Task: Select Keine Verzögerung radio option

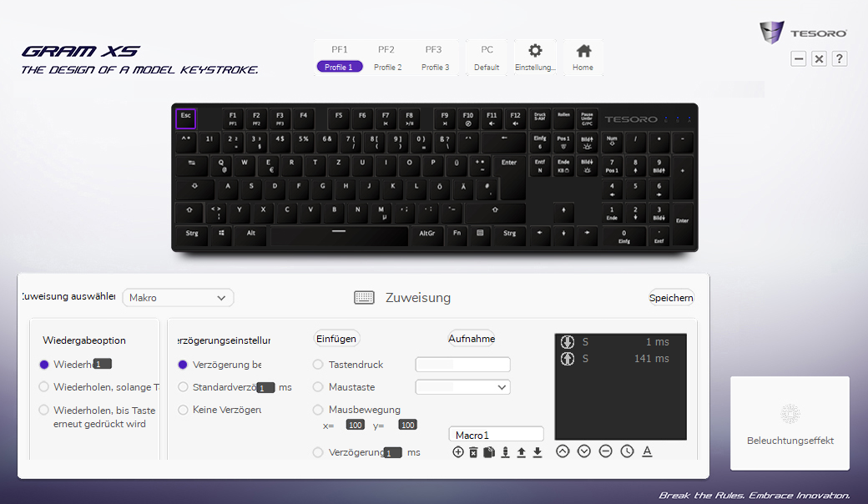Action: (183, 410)
